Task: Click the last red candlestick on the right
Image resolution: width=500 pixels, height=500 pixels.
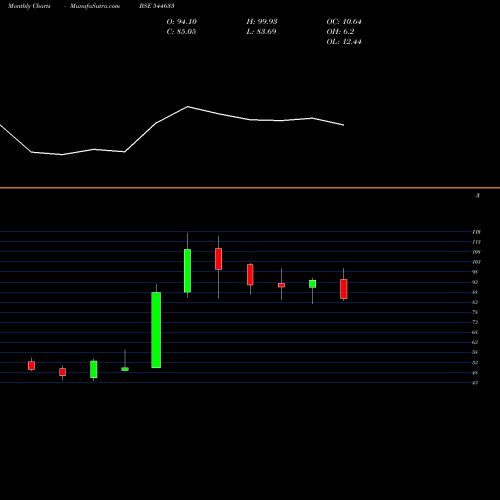Action: click(344, 289)
